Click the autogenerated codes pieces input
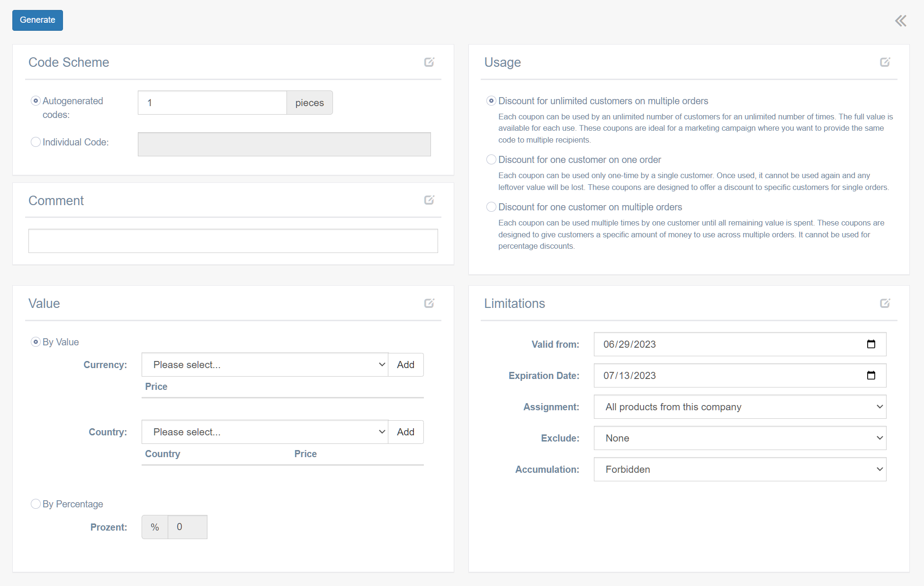This screenshot has width=924, height=586. (x=212, y=103)
